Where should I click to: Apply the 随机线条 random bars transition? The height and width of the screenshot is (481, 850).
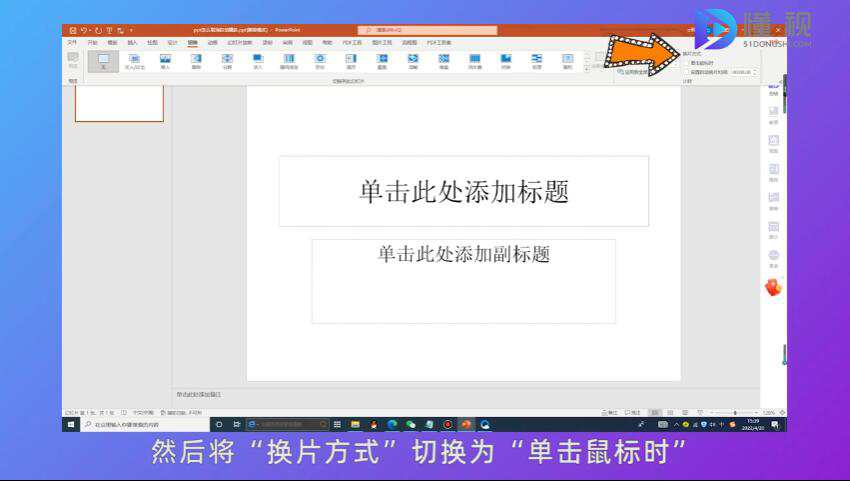pyautogui.click(x=289, y=61)
